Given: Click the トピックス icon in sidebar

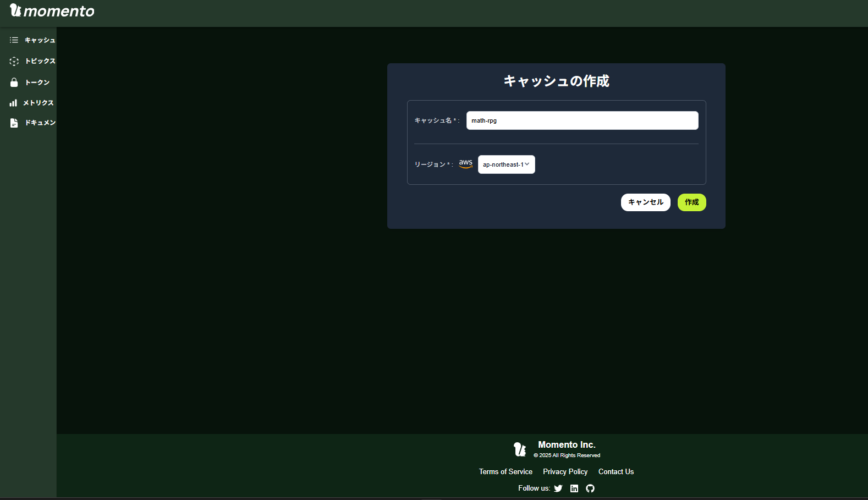Looking at the screenshot, I should point(14,61).
